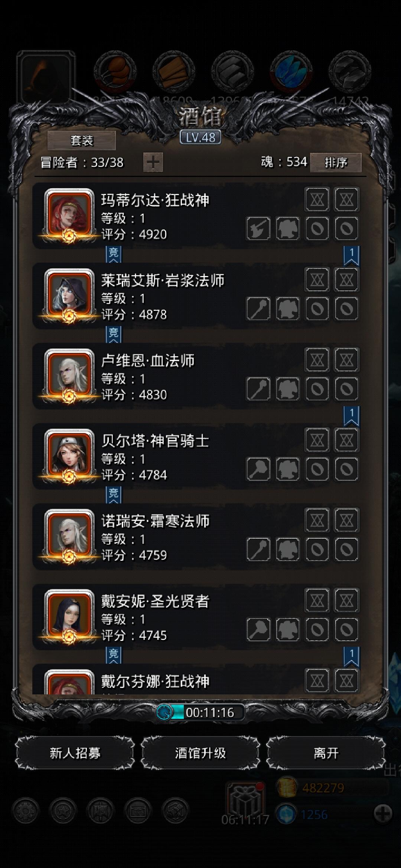This screenshot has height=868, width=401.
Task: Select the first ring slot of 诺瑞安·霜寒法师
Action: coord(317,549)
